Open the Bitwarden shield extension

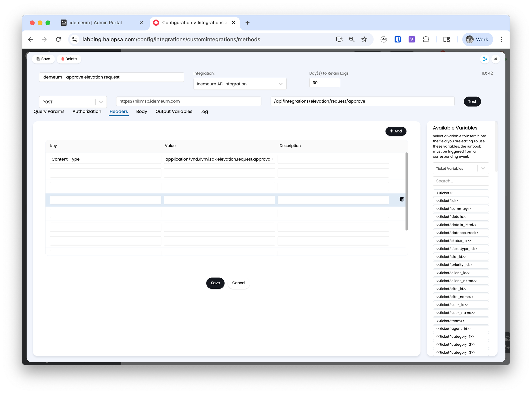398,39
